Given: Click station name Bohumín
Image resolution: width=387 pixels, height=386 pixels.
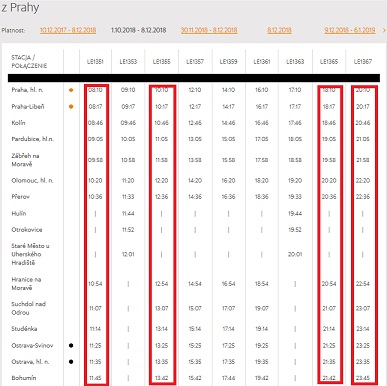Looking at the screenshot, I should click(x=24, y=378).
